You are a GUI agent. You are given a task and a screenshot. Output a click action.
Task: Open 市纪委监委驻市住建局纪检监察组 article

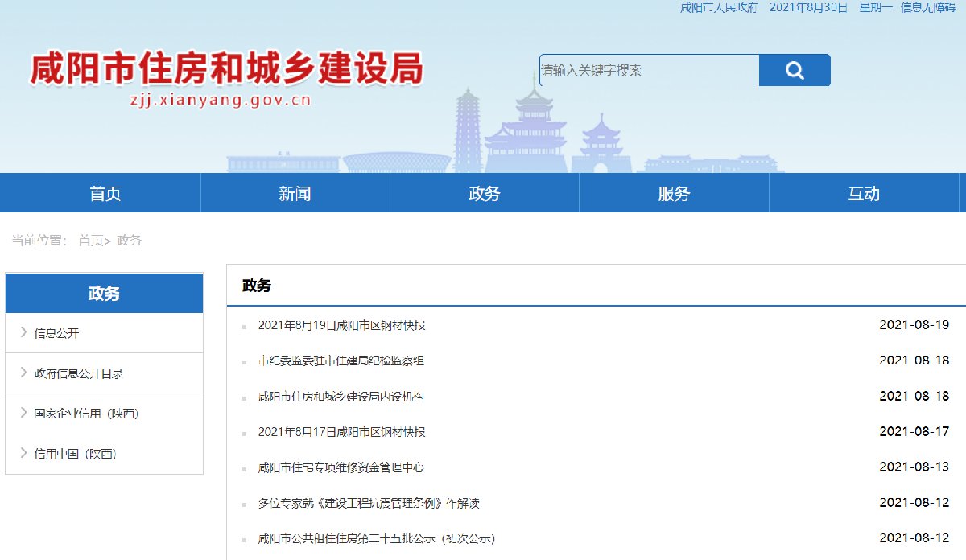pos(341,361)
